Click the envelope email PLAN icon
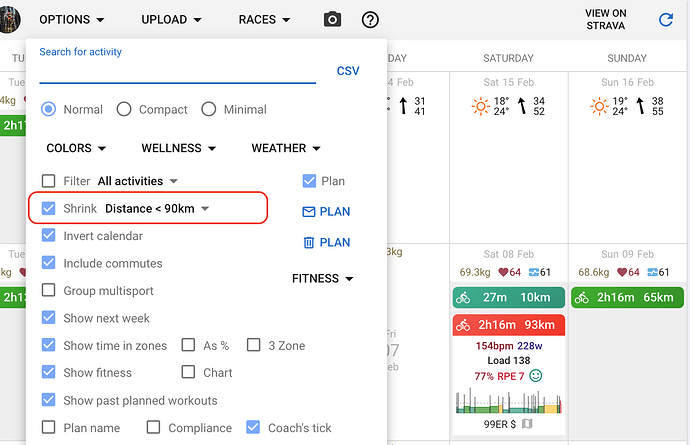The height and width of the screenshot is (445, 690). pos(309,212)
